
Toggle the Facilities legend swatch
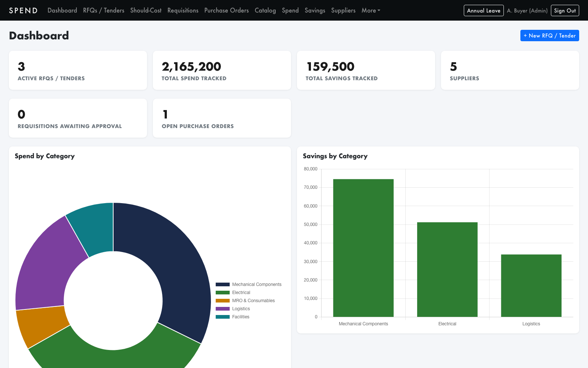[223, 317]
